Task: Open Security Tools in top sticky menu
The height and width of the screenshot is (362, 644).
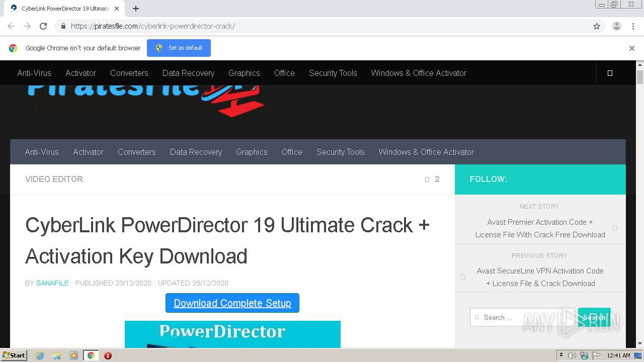Action: tap(333, 73)
